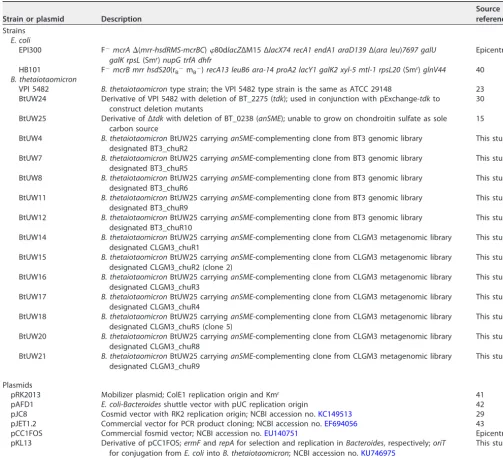Click 'designated BT3_chuR6' description text
This screenshot has height=458, width=503.
[148, 188]
